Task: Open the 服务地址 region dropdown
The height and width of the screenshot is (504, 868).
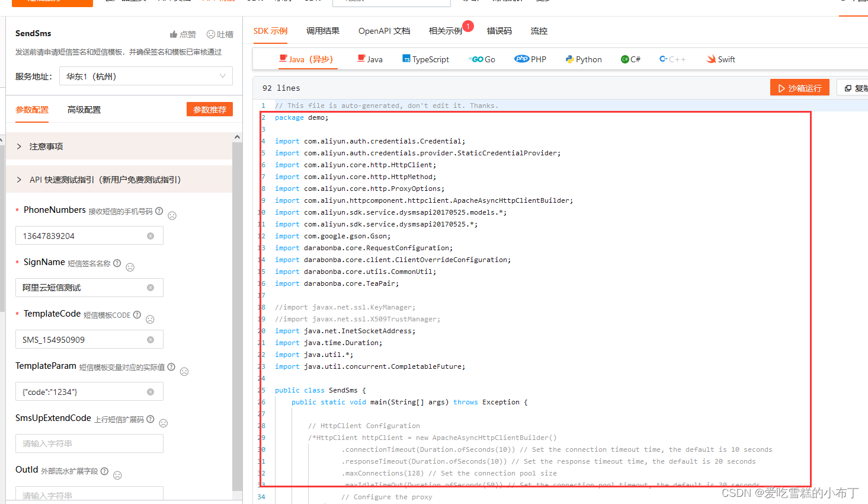Action: coord(146,76)
